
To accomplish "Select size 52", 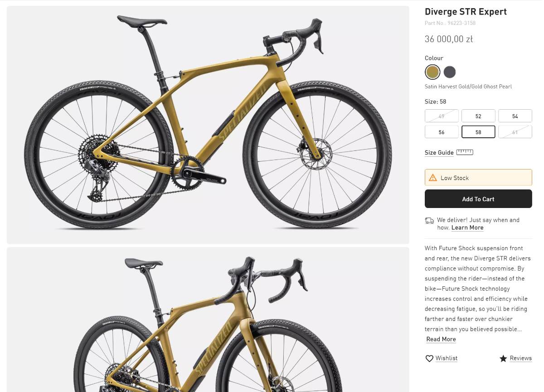I will [478, 116].
